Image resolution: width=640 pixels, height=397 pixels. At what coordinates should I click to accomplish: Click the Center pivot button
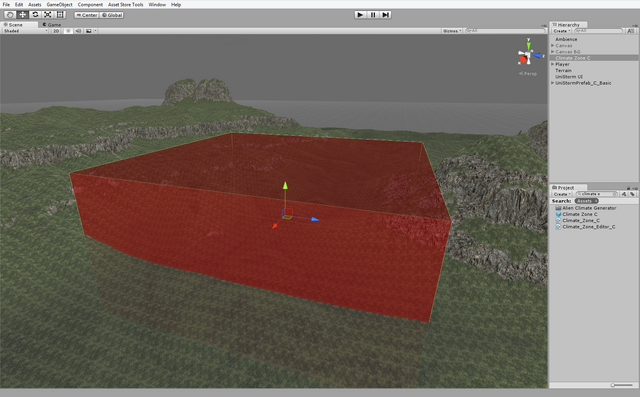86,15
